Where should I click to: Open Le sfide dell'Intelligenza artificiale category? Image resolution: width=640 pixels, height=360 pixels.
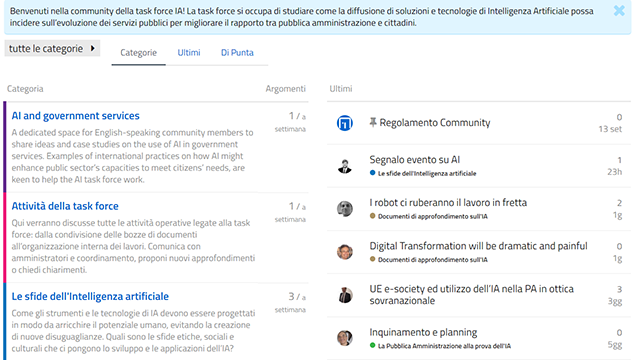(90, 296)
